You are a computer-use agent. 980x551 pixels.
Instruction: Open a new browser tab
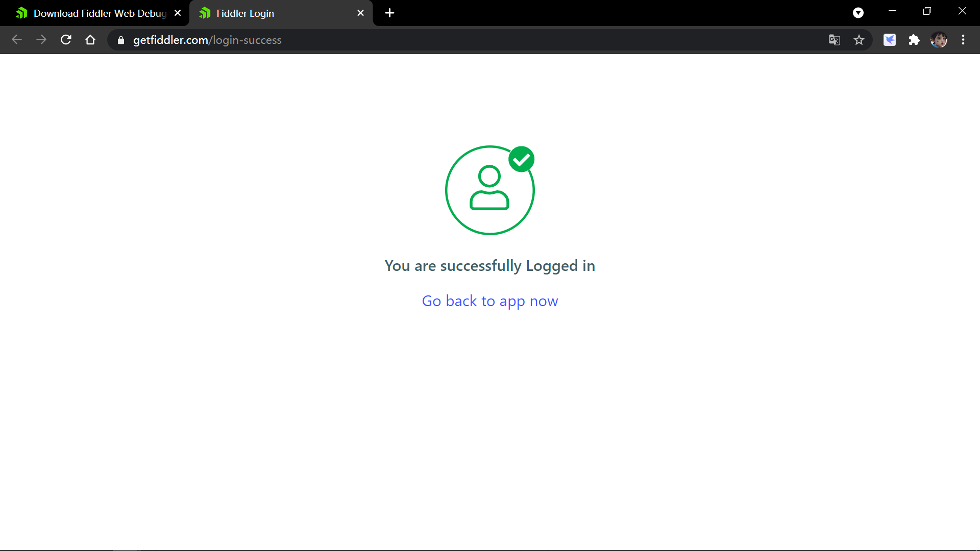click(x=389, y=13)
